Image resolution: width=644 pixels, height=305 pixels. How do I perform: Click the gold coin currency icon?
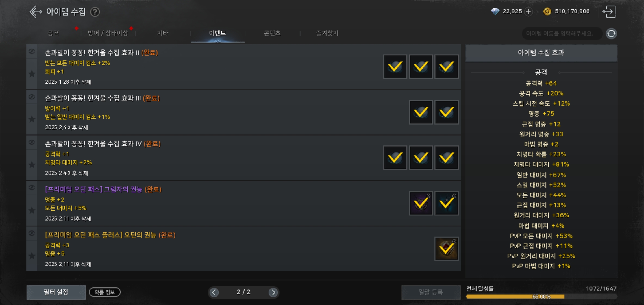(x=547, y=12)
